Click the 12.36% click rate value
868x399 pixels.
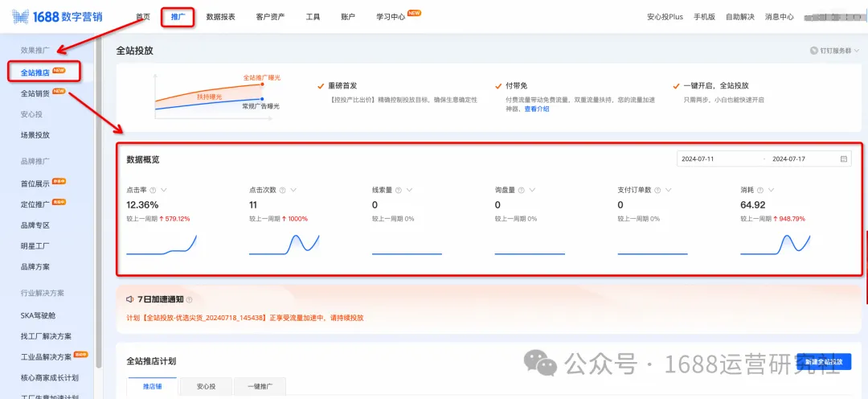tap(142, 205)
